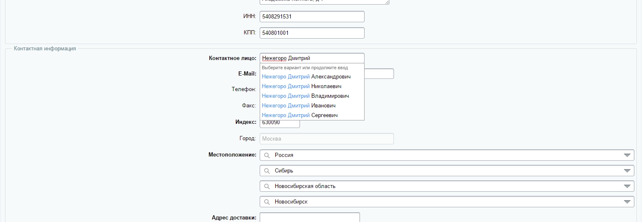Expand the Россия country dropdown arrow

(x=627, y=155)
